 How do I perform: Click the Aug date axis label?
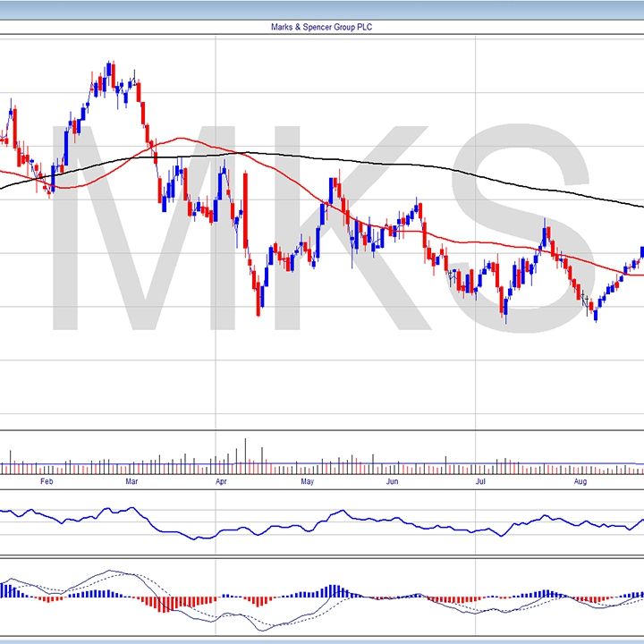(x=580, y=481)
